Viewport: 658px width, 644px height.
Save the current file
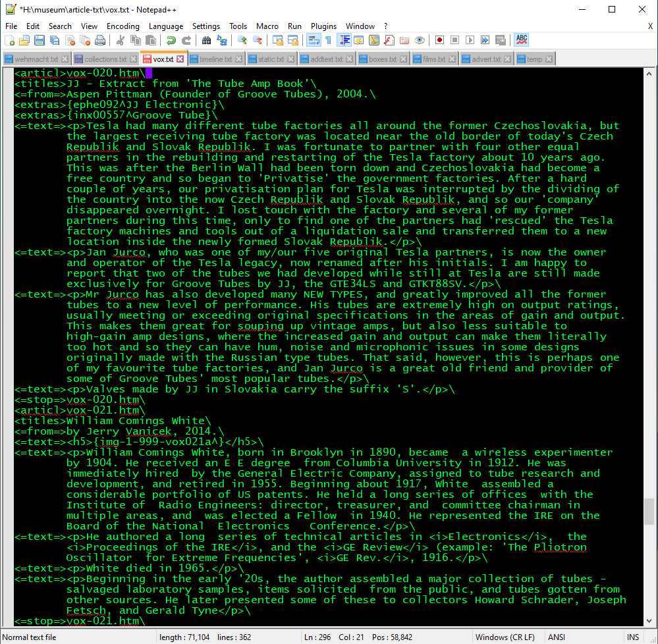tap(40, 40)
